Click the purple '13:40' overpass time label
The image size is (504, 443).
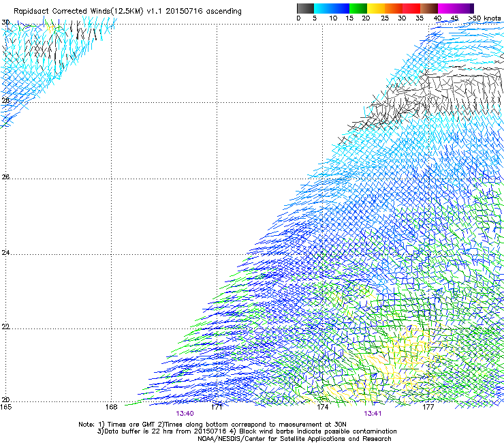(185, 414)
